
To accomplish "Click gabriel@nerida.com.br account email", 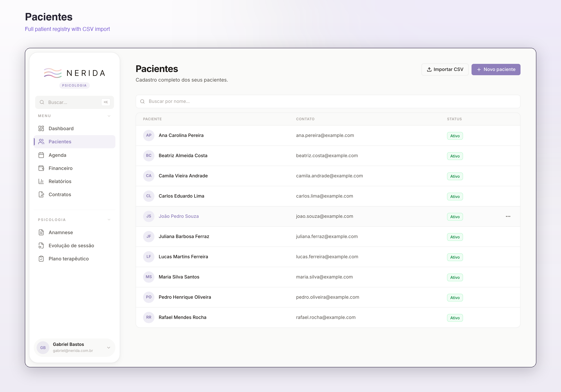I will 73,351.
